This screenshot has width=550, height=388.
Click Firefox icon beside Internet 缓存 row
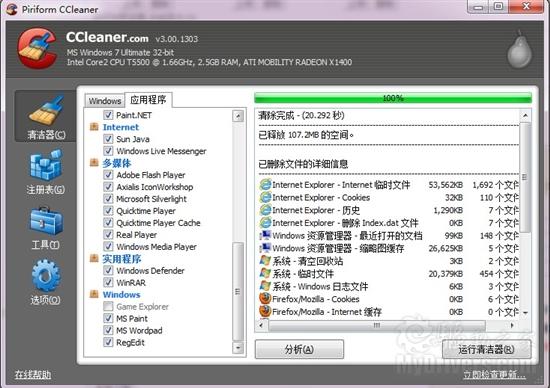tap(266, 311)
